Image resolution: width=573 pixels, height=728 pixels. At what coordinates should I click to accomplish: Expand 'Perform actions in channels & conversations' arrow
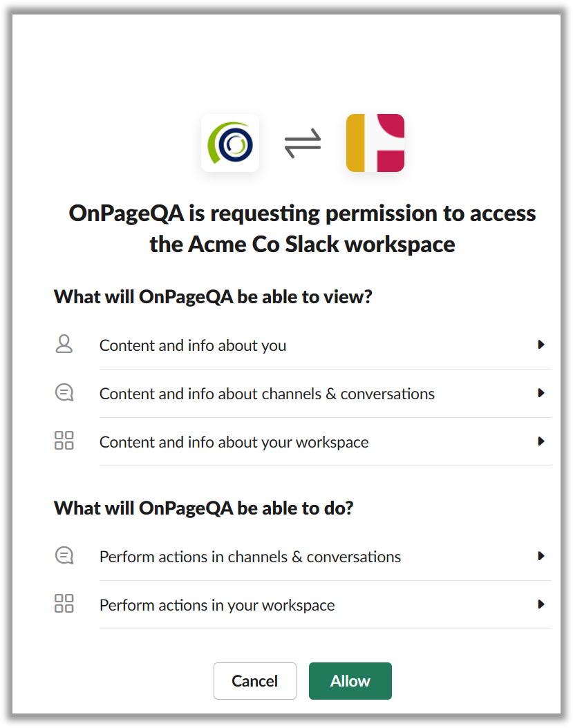(541, 556)
